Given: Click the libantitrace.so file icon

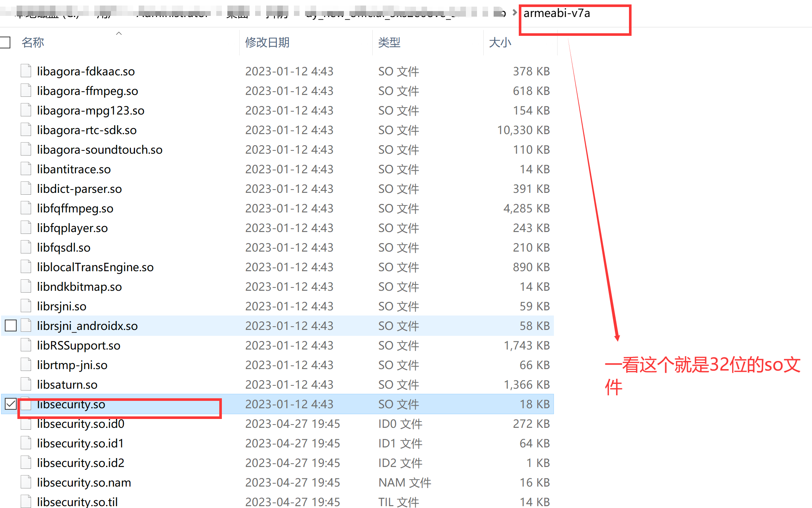Looking at the screenshot, I should tap(26, 169).
